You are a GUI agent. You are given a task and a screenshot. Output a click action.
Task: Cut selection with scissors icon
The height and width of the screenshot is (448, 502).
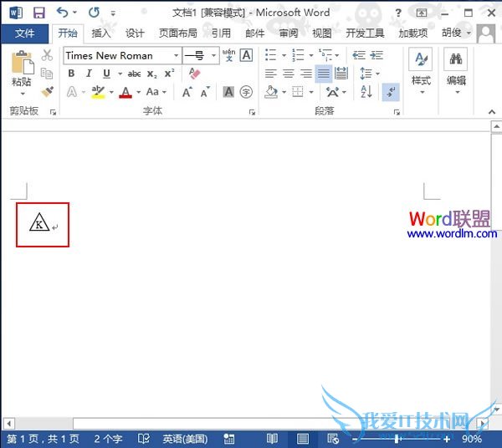coord(47,55)
